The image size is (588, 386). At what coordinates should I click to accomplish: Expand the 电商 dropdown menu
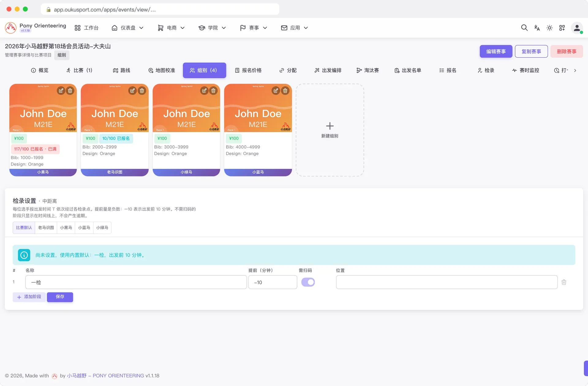pos(171,28)
